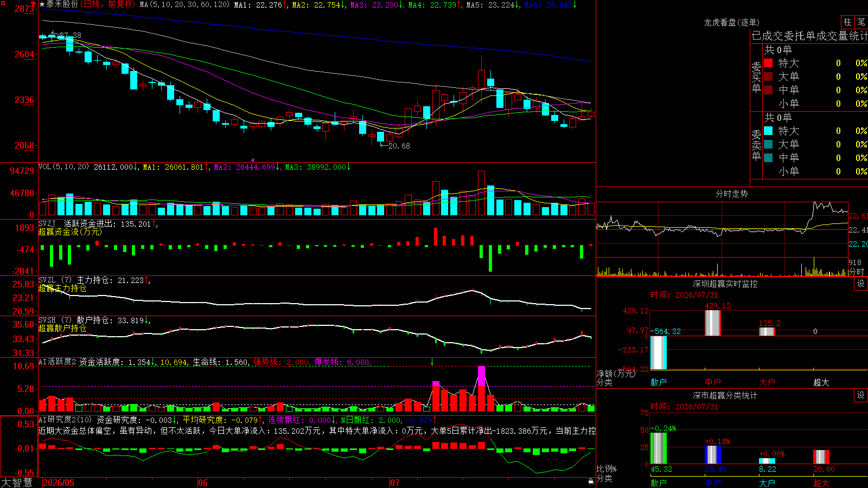The height and width of the screenshot is (488, 868).
Task: Click the small red square corner icon
Action: pyautogui.click(x=2, y=2)
